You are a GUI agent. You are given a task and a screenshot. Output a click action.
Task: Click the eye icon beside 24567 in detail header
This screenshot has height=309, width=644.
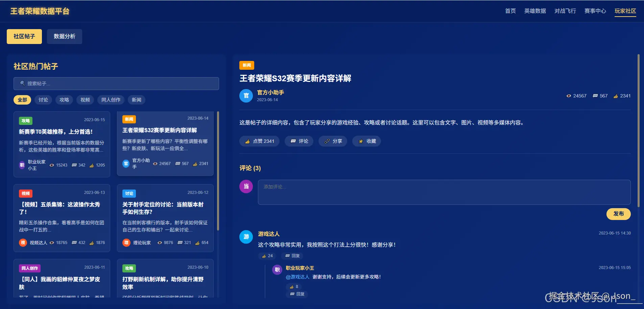coord(569,96)
